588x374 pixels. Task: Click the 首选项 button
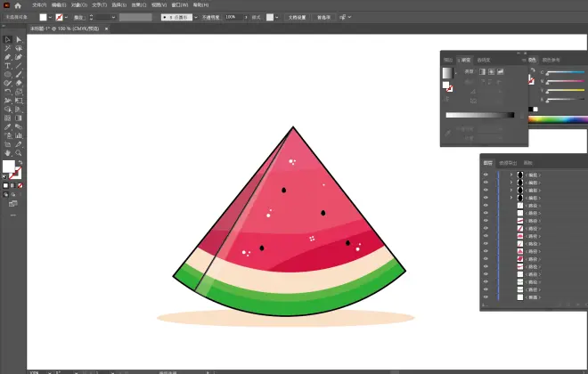point(323,17)
